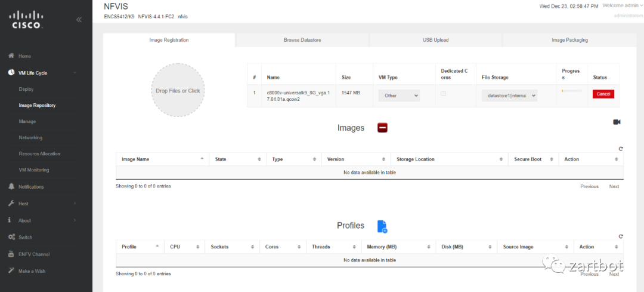Click the Home house icon
This screenshot has width=644, height=292.
tap(11, 56)
